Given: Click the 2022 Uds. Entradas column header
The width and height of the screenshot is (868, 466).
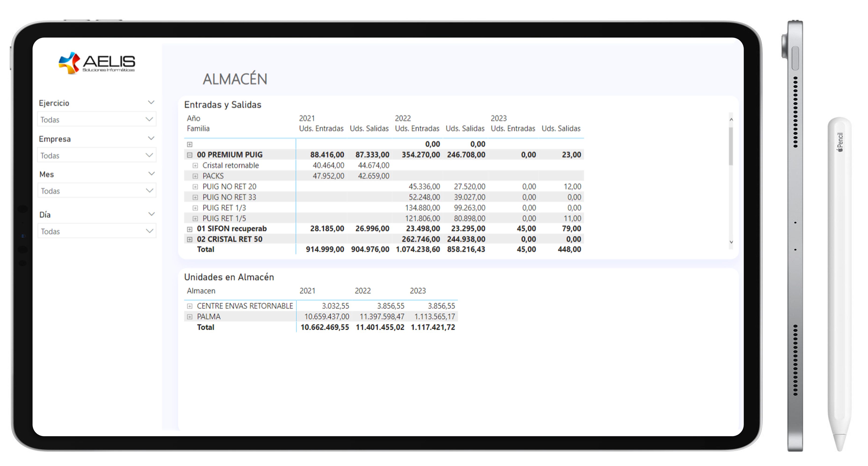Looking at the screenshot, I should (x=417, y=129).
